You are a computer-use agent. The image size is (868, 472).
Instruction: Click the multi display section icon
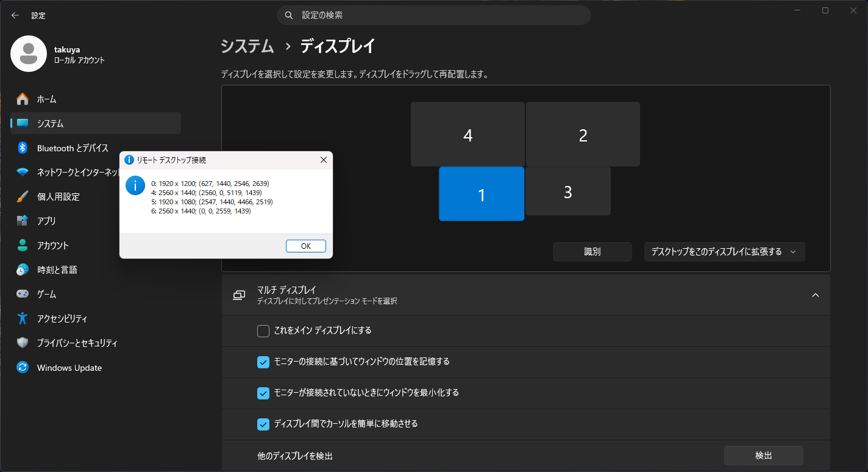[239, 295]
